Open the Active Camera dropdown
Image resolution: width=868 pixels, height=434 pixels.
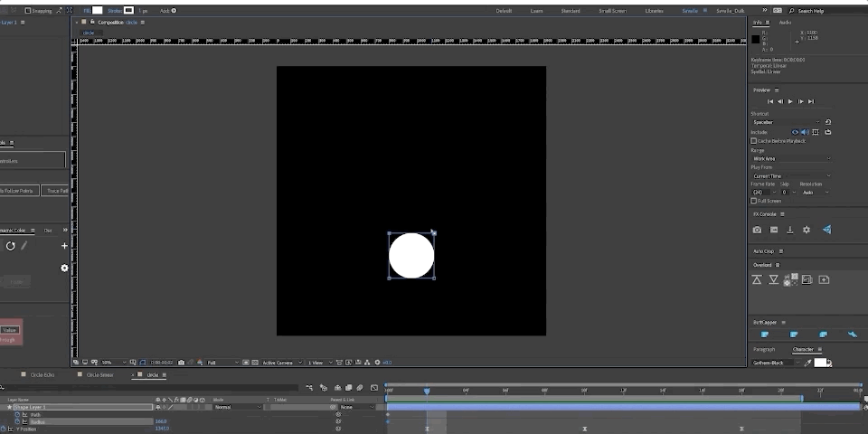[x=282, y=363]
